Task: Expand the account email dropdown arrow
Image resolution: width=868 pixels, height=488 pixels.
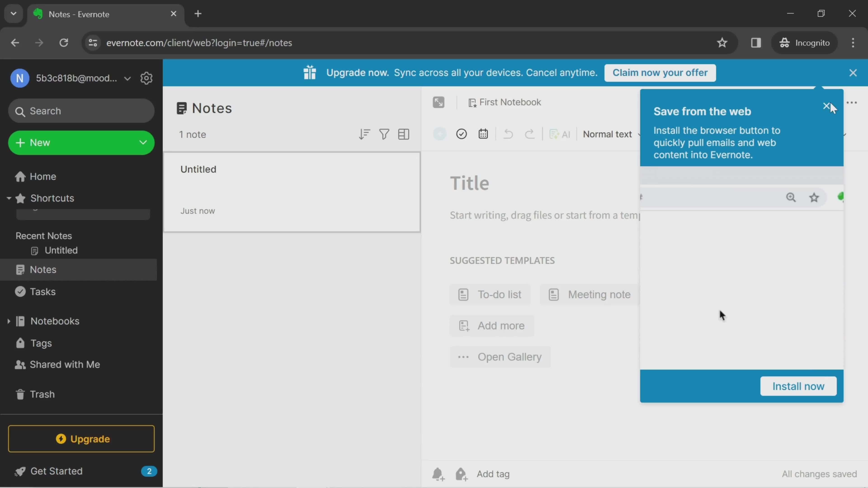Action: point(127,78)
